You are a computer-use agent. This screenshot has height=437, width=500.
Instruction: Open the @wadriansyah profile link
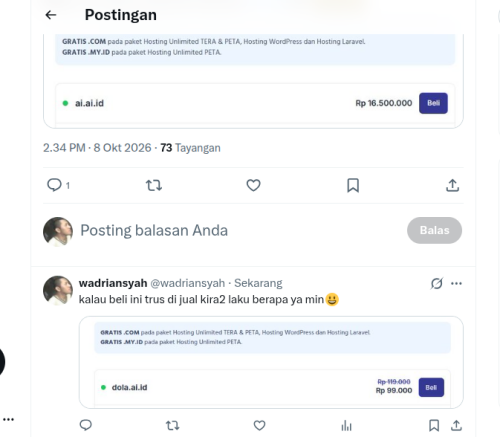pos(188,283)
